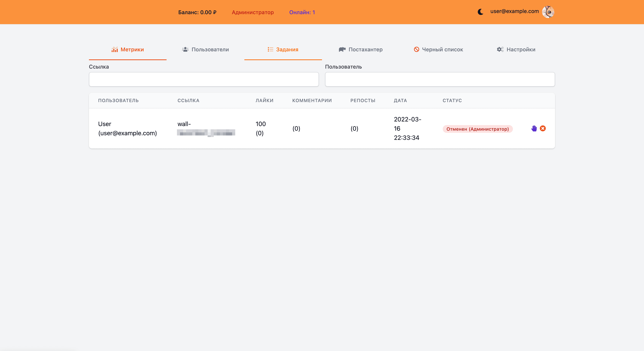Focus the Пользователь filter field
The width and height of the screenshot is (644, 351).
coord(440,80)
